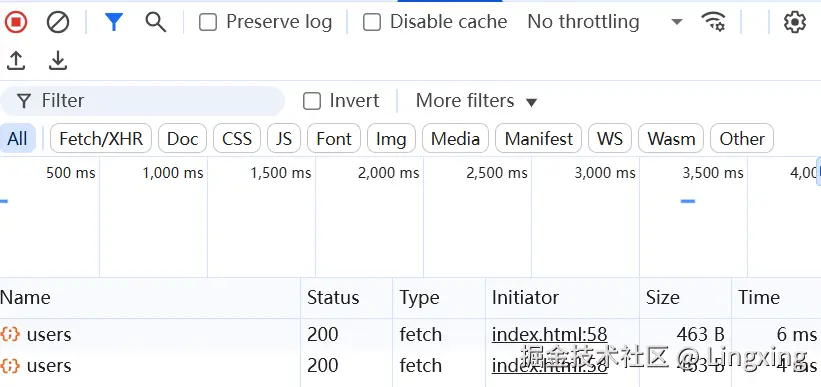This screenshot has height=387, width=821.
Task: Select the second users request name
Action: 49,366
